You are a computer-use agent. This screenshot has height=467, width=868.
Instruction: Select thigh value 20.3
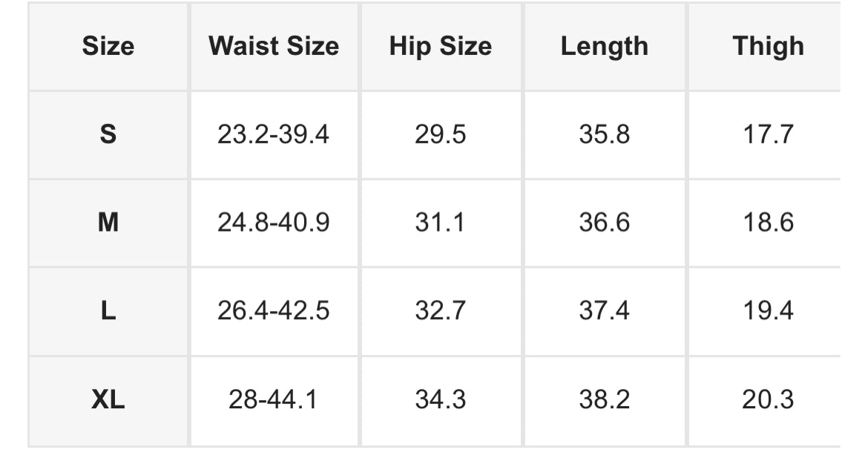point(768,399)
